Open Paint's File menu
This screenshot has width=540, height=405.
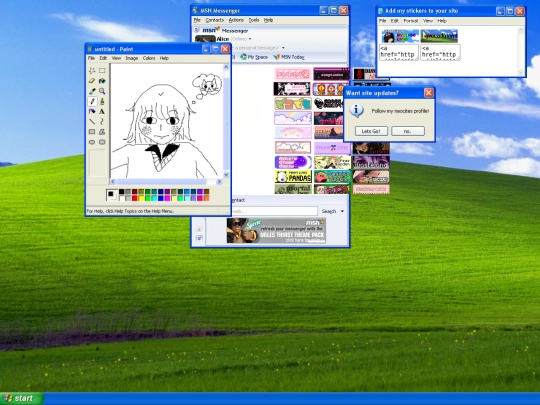pos(91,58)
